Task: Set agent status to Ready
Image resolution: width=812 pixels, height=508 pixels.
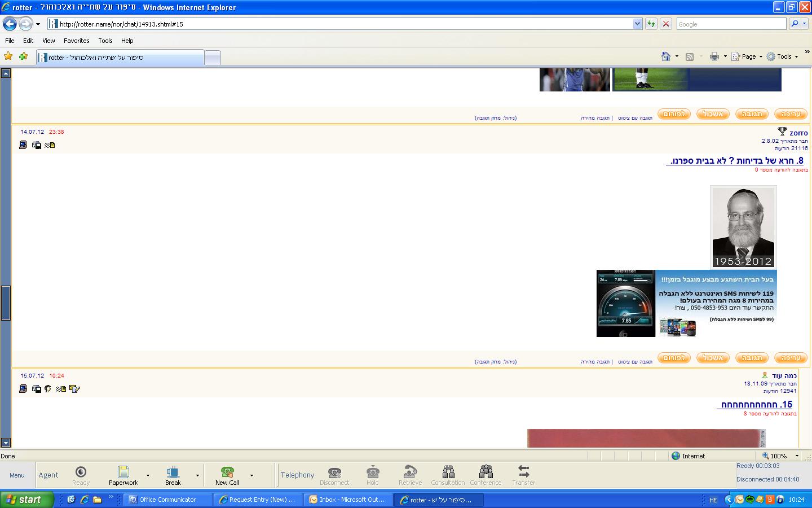Action: 81,475
